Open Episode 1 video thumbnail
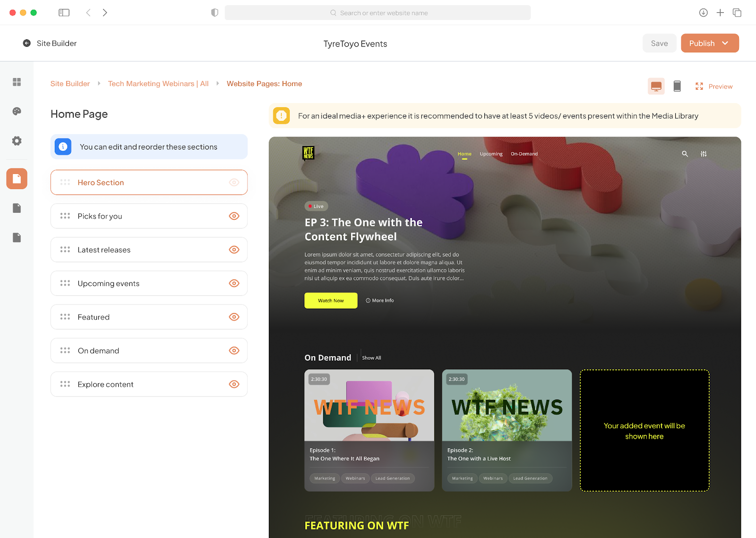This screenshot has width=756, height=538. click(x=369, y=405)
